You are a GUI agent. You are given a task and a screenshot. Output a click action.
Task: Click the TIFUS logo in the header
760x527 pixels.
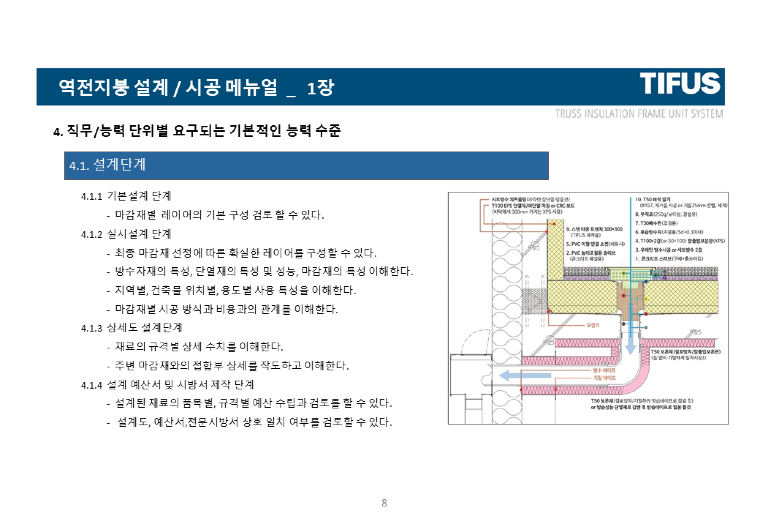[680, 84]
